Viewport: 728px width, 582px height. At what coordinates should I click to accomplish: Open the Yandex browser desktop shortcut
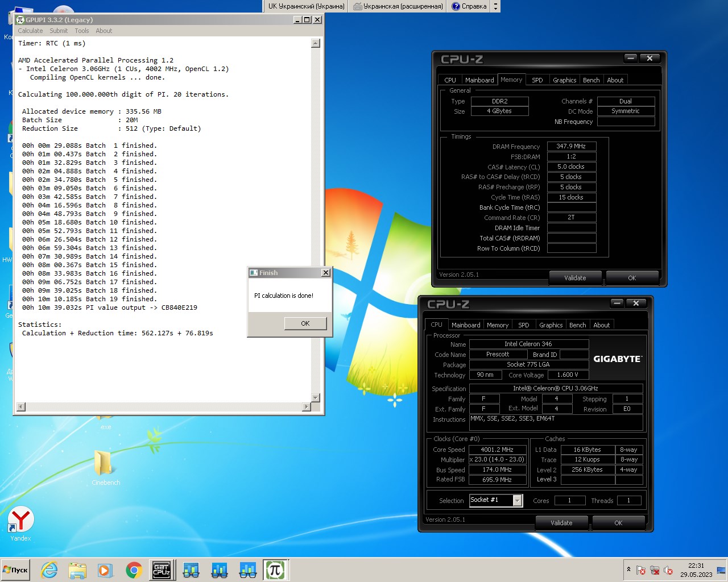coord(20,523)
